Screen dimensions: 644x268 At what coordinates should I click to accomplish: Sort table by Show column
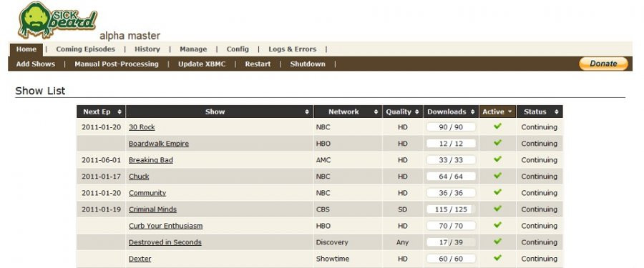point(220,111)
